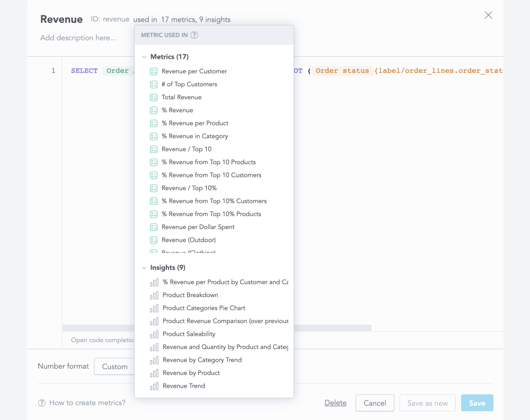Click the Add description here field

click(78, 38)
